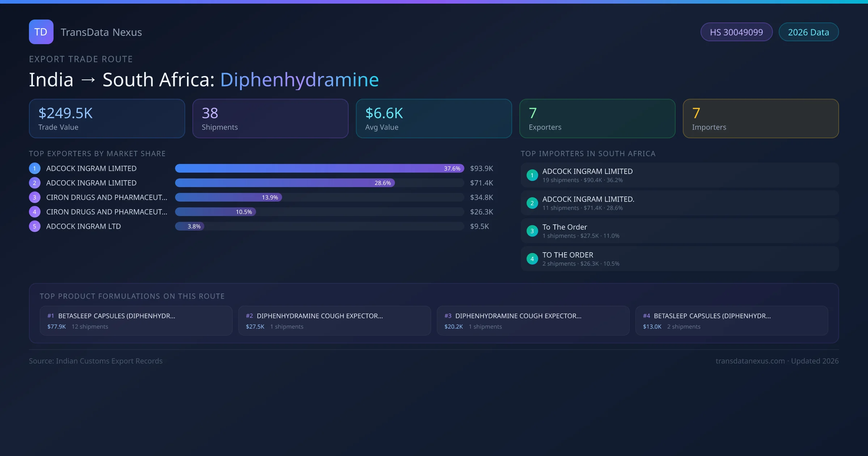Click the 37.6% market share bar
This screenshot has width=868, height=456.
pos(319,168)
